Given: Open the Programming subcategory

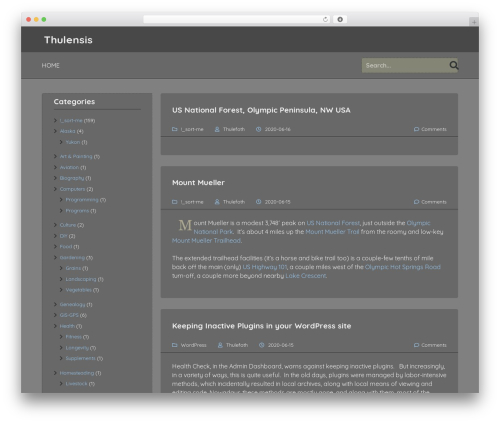Looking at the screenshot, I should [x=82, y=200].
